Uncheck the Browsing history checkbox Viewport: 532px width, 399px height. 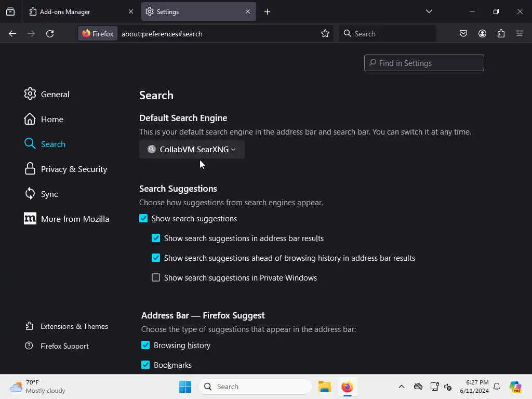click(145, 345)
